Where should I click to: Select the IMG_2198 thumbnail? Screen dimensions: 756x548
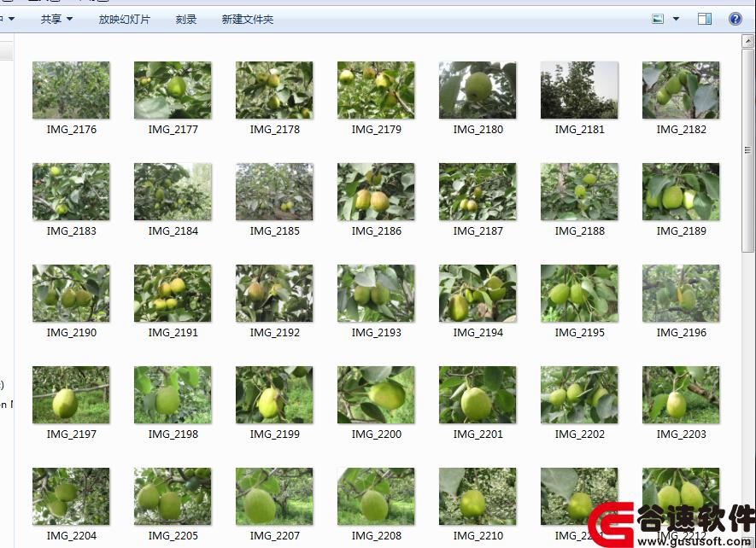[173, 395]
